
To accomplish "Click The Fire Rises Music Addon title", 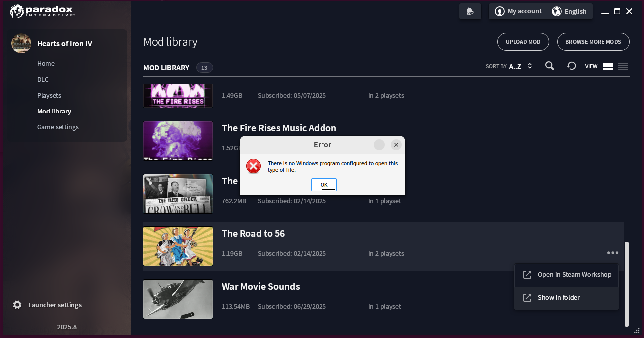I will click(x=279, y=128).
